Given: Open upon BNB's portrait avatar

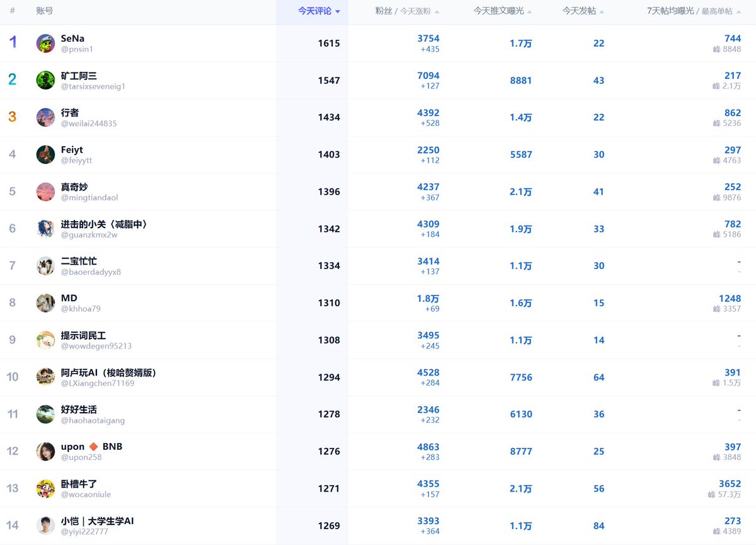Looking at the screenshot, I should tap(45, 451).
